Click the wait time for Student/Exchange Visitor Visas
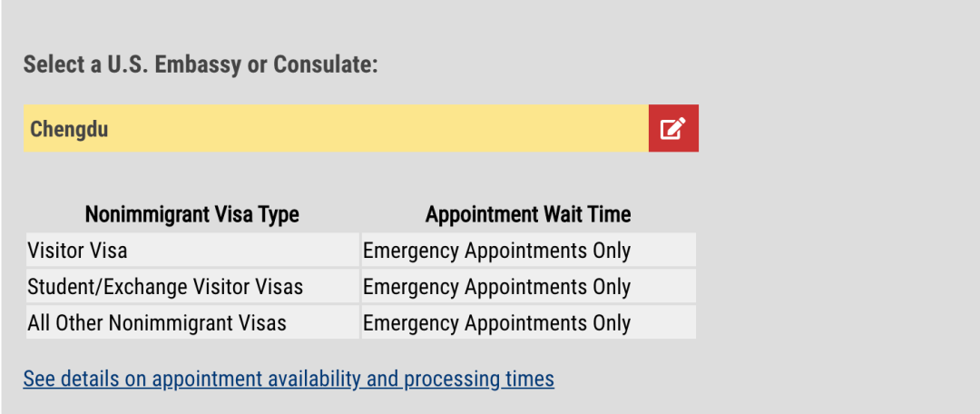The image size is (980, 414). point(496,287)
